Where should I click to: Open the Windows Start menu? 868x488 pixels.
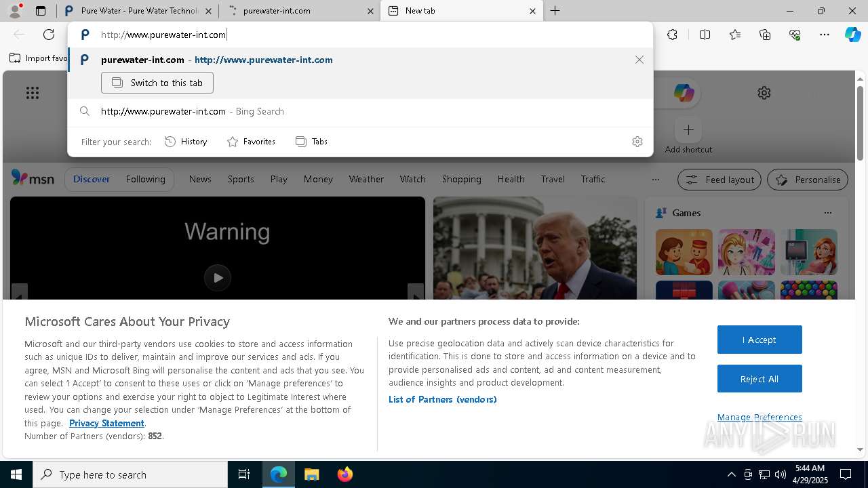point(16,474)
